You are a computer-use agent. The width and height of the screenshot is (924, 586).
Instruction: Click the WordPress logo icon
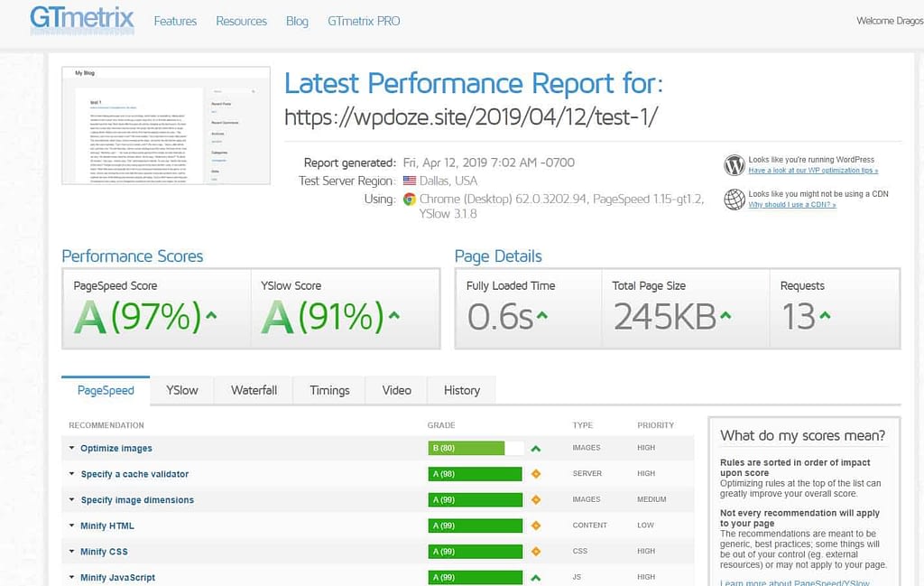tap(735, 165)
